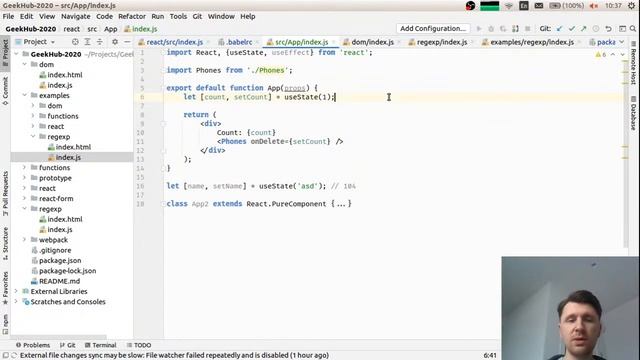Open the Problems tool window
The height and width of the screenshot is (360, 640).
click(33, 345)
